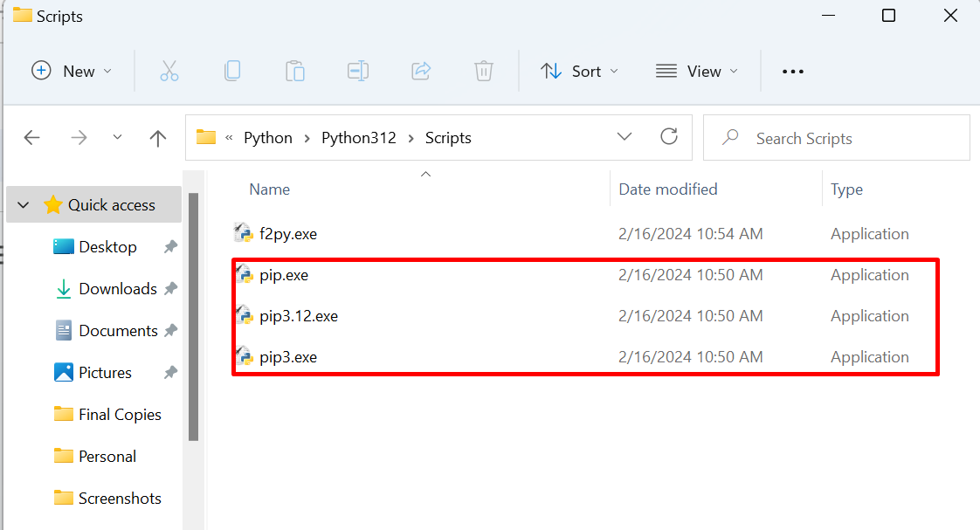Collapse the Quick access tree
Viewport: 980px width, 530px height.
point(23,205)
